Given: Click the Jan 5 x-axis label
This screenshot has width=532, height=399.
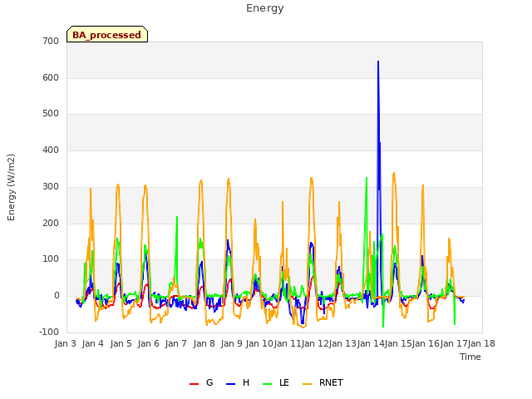Looking at the screenshot, I should click(x=121, y=343).
